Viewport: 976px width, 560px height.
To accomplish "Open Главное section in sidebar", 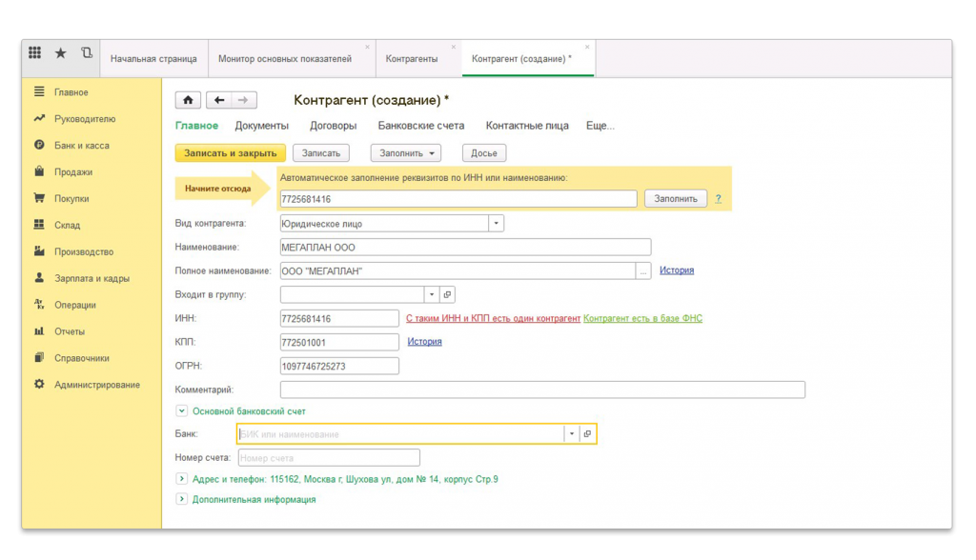I will click(x=71, y=92).
